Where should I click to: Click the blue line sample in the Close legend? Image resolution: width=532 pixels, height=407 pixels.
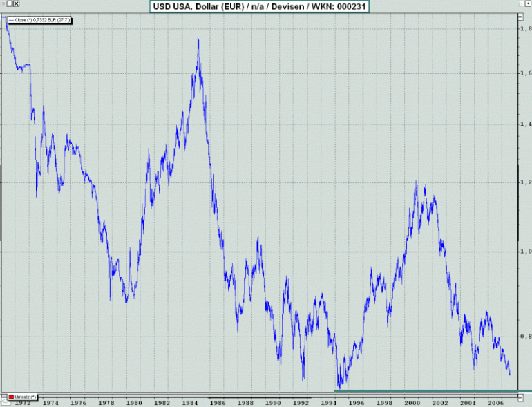point(11,20)
